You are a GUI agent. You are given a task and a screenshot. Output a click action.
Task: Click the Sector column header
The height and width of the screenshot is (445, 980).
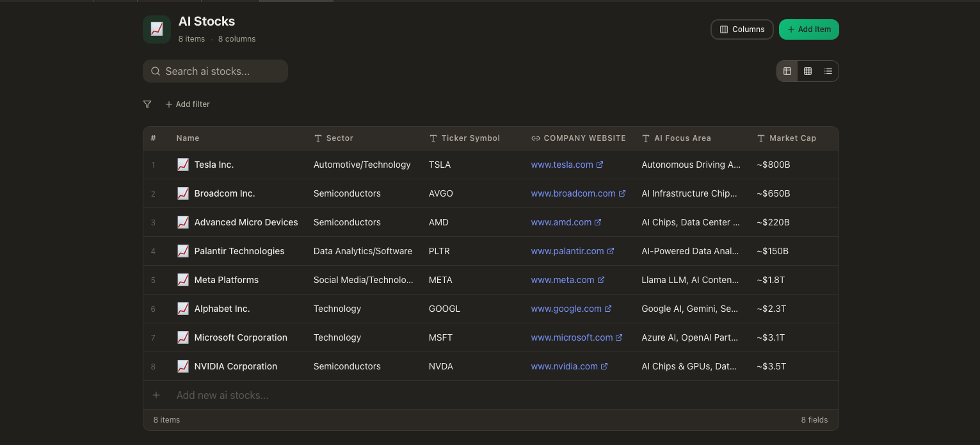[x=339, y=138]
